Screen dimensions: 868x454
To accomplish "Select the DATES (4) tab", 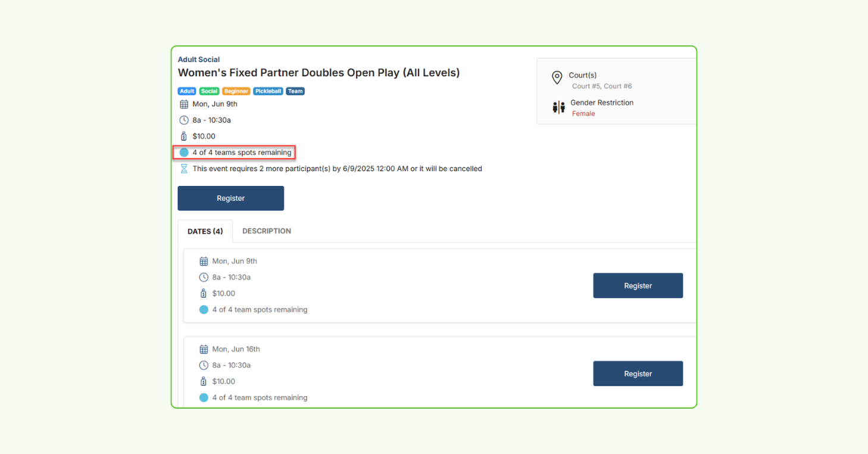I will 205,231.
